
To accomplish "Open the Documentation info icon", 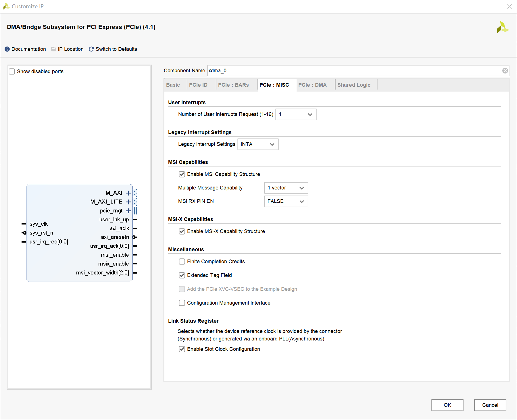I will point(7,49).
